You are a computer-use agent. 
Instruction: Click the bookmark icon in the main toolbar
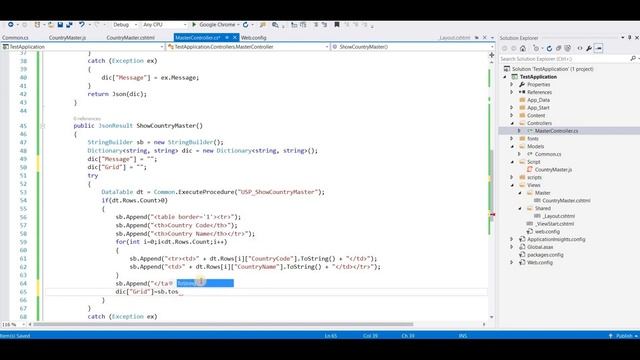tap(337, 25)
